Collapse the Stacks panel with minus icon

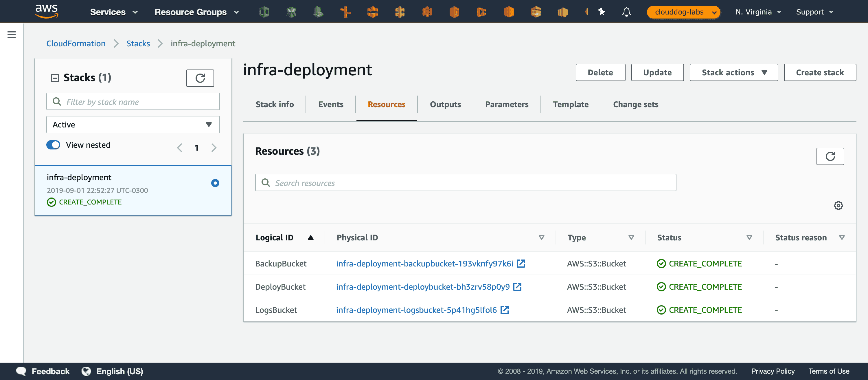tap(55, 78)
